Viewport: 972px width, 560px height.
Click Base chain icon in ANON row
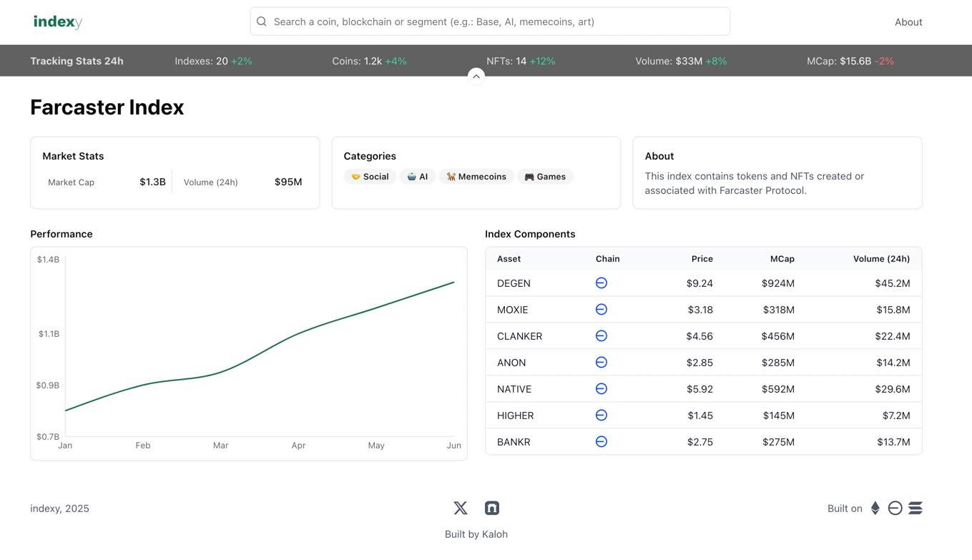602,363
